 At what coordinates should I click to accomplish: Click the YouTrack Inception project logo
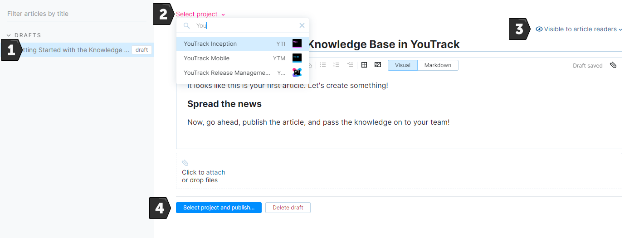coord(297,44)
